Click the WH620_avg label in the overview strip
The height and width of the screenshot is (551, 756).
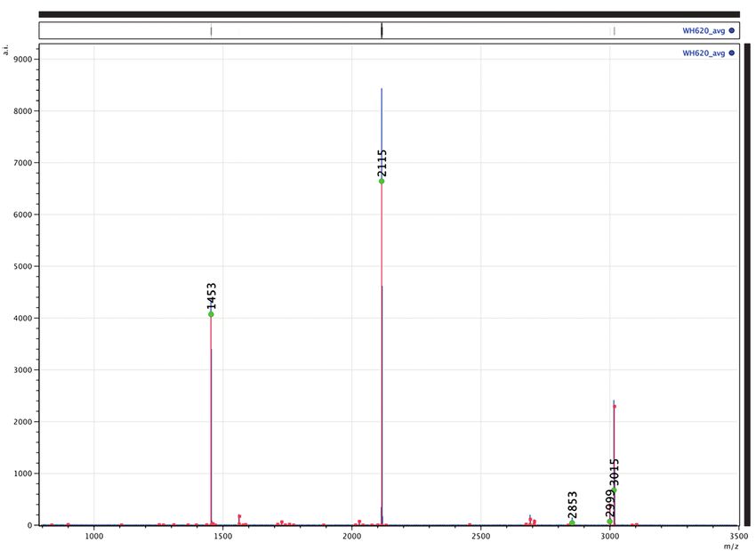(704, 30)
